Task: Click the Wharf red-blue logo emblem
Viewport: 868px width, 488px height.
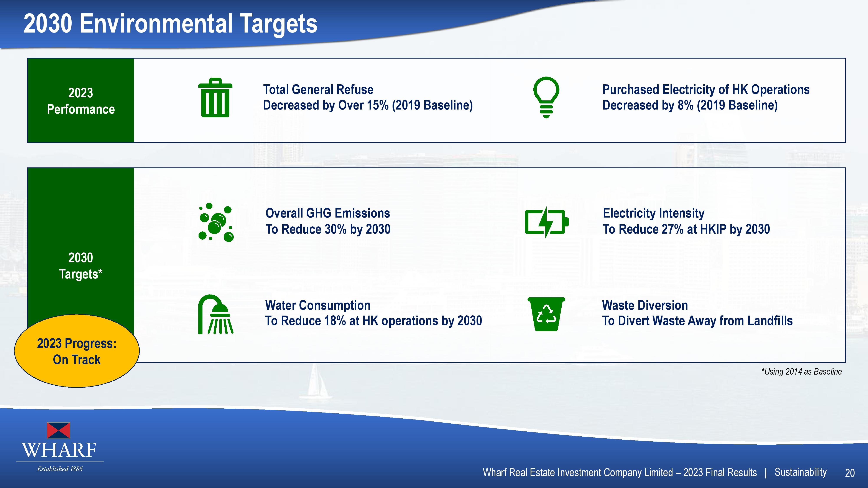Action: tap(58, 430)
